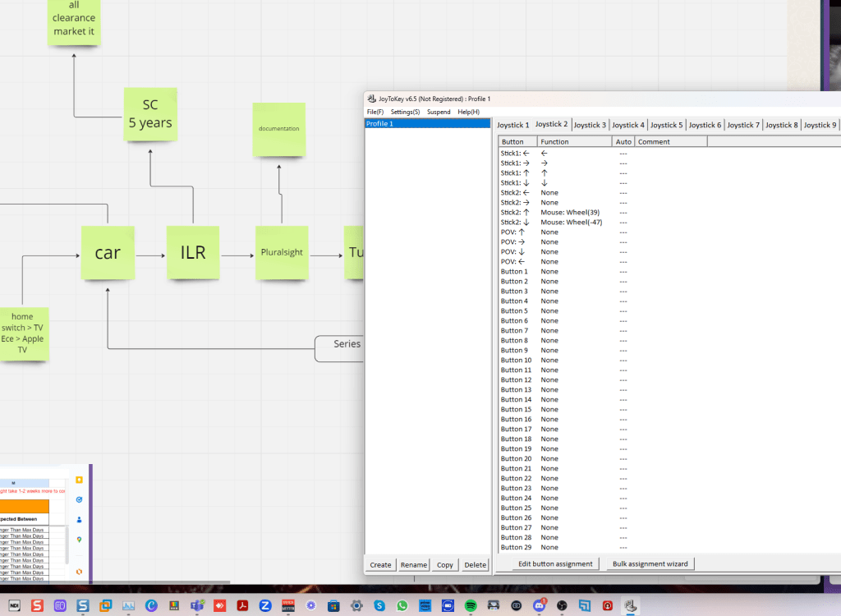Image resolution: width=841 pixels, height=616 pixels.
Task: Open the Zoom taskbar icon
Action: [x=265, y=606]
